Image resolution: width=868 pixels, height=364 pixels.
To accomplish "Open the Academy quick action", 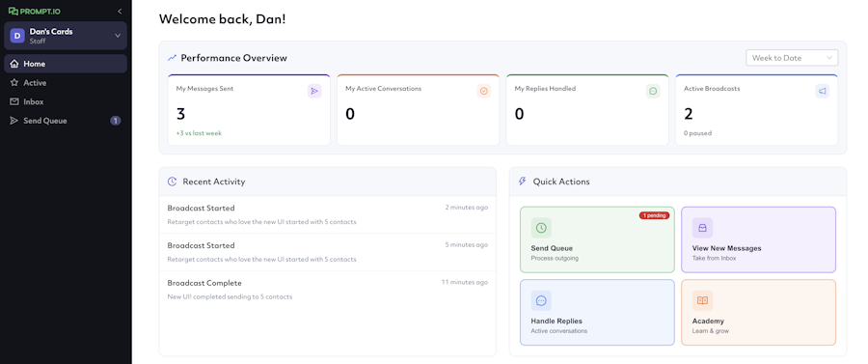I will click(x=758, y=313).
